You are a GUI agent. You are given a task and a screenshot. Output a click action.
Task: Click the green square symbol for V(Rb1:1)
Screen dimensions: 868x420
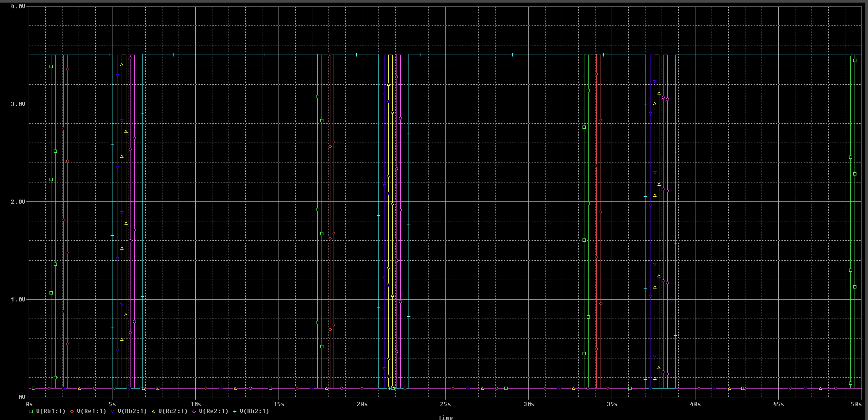pos(31,411)
